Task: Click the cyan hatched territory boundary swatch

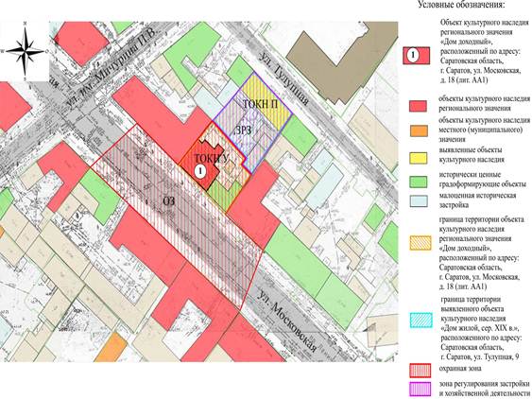Action: pyautogui.click(x=421, y=321)
